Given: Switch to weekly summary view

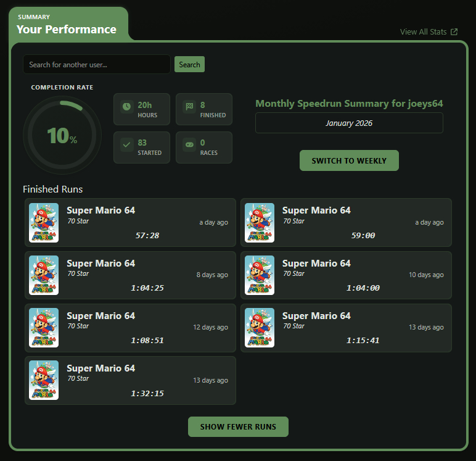Looking at the screenshot, I should point(349,160).
